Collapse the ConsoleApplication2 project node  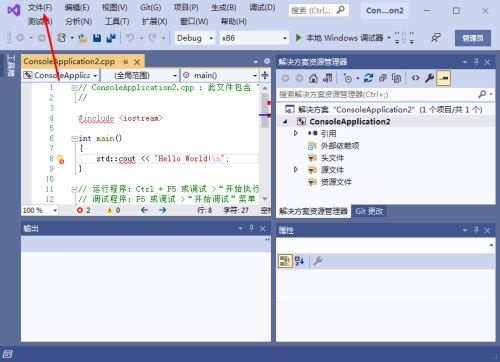pos(285,122)
